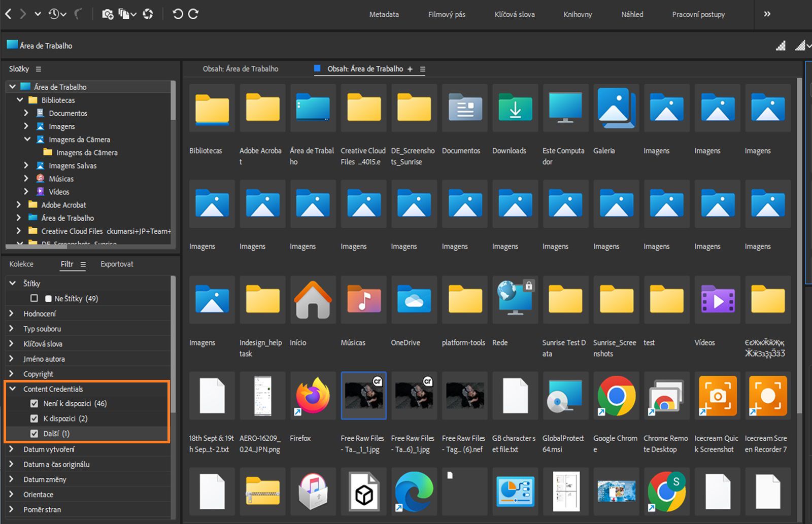This screenshot has width=812, height=524.
Task: Expand the Copyright filter section
Action: 12,374
